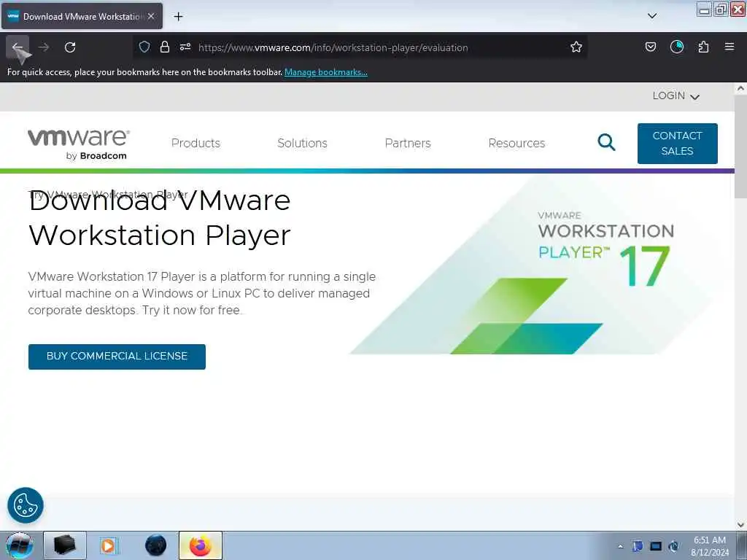The image size is (747, 560).
Task: Show hidden system tray icons
Action: pyautogui.click(x=620, y=546)
